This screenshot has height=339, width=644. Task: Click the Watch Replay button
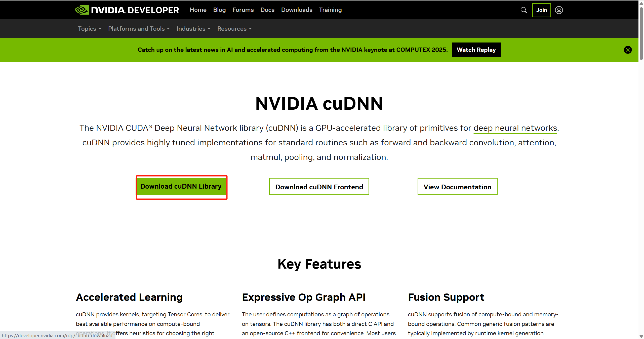click(x=476, y=50)
